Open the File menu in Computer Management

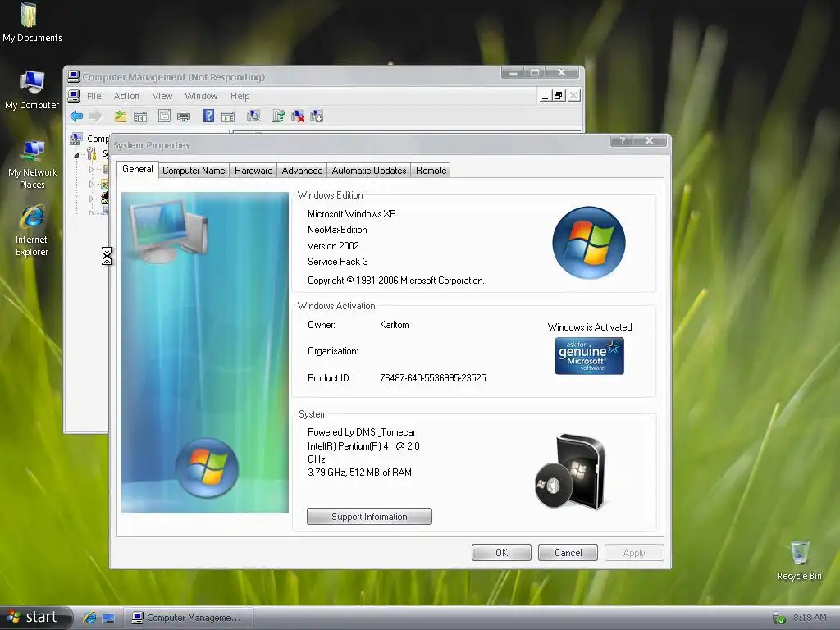pos(94,96)
